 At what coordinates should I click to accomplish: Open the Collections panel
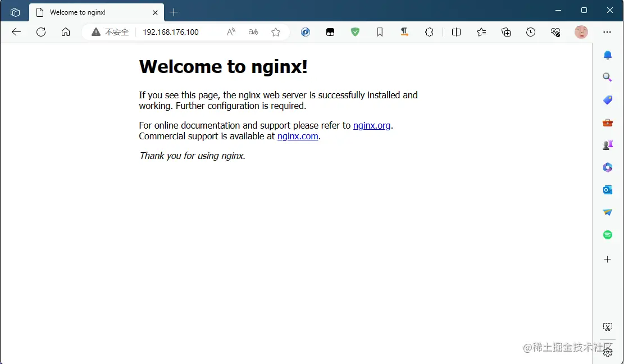506,32
